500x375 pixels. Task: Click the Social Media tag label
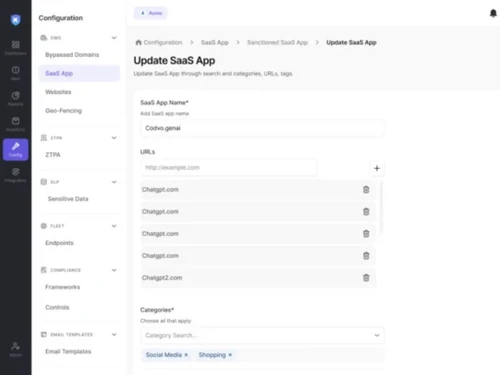(164, 355)
